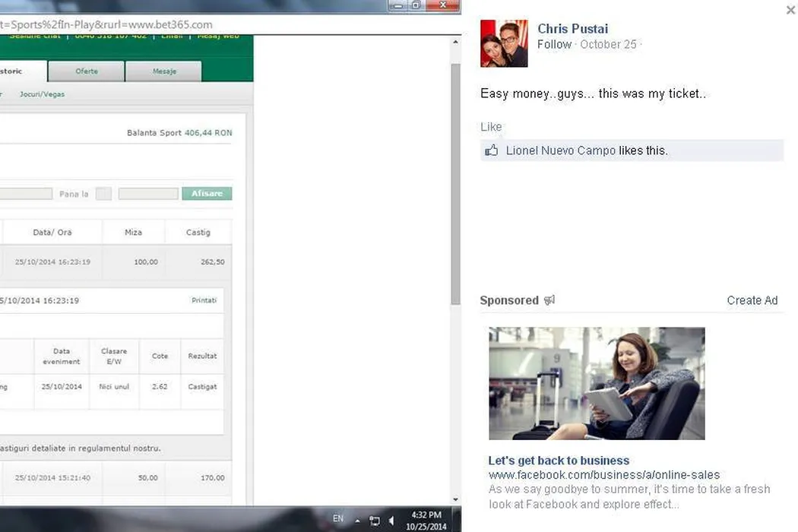Click the network icon in system tray
This screenshot has height=532, width=798.
(x=375, y=521)
